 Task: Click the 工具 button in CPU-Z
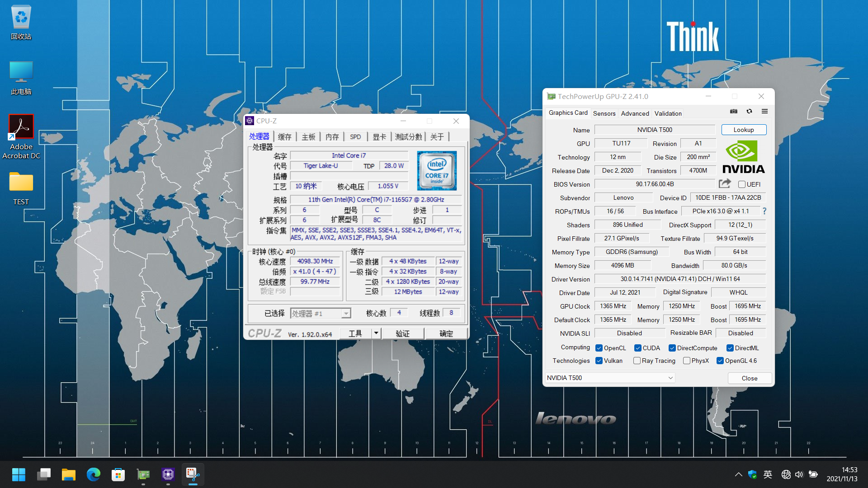(x=355, y=333)
